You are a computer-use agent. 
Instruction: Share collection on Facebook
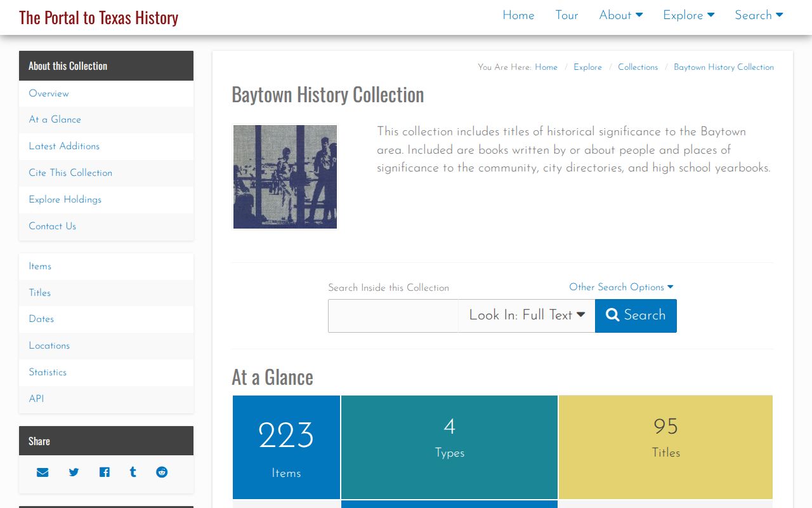click(104, 472)
